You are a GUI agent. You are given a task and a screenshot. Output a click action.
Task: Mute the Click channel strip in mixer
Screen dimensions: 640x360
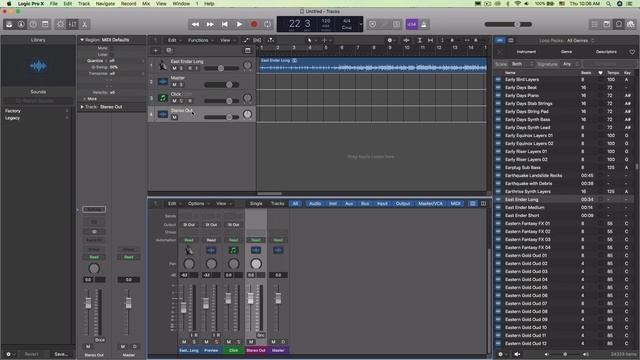point(229,342)
